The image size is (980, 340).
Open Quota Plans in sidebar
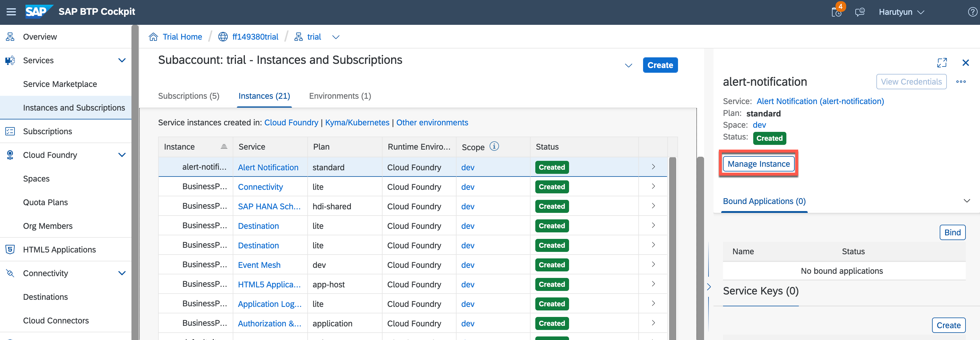click(45, 203)
